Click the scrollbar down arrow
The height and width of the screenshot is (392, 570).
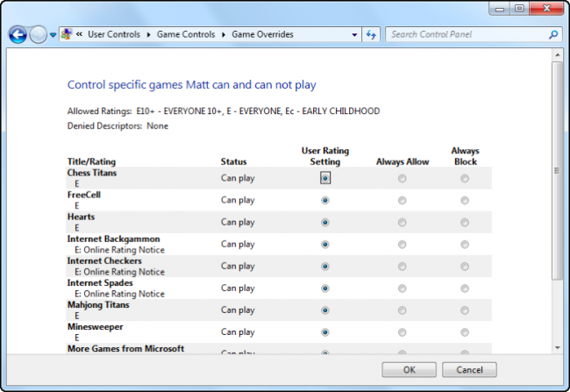[557, 347]
